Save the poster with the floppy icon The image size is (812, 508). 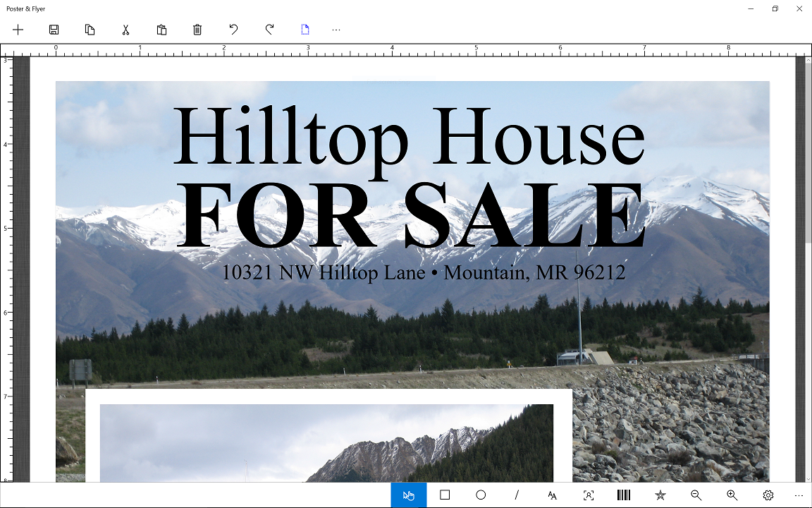(54, 30)
